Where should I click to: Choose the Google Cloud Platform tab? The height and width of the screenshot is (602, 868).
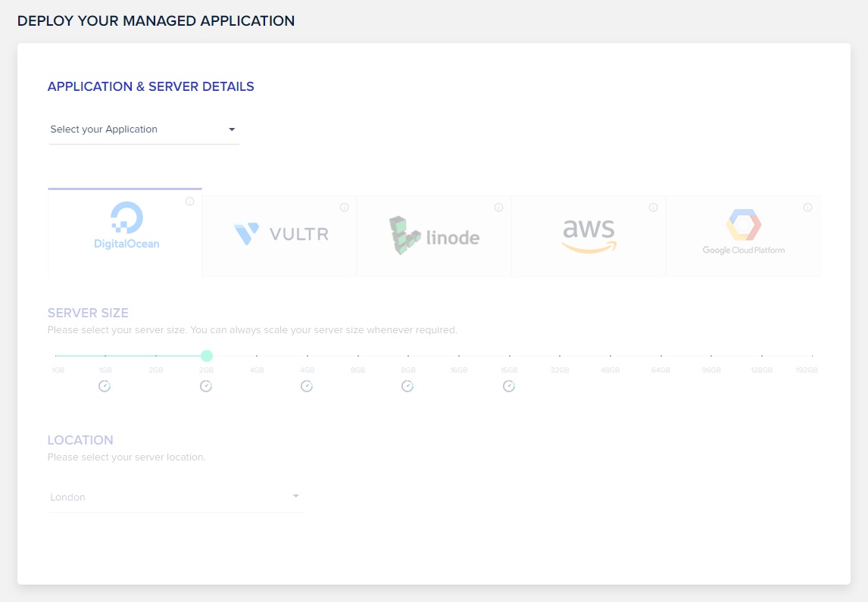tap(743, 236)
